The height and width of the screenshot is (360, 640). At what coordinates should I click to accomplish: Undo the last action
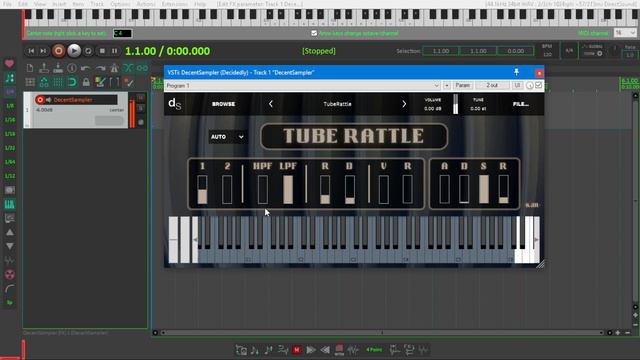coord(86,68)
